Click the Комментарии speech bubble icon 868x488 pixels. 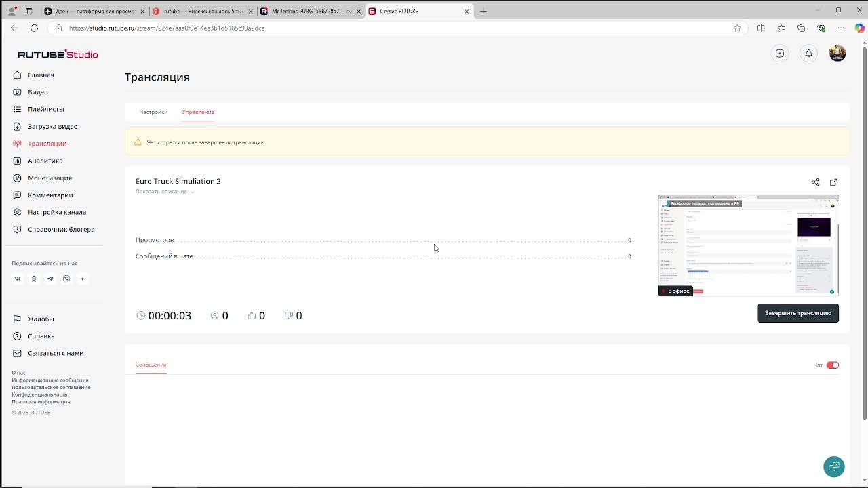[x=17, y=195]
